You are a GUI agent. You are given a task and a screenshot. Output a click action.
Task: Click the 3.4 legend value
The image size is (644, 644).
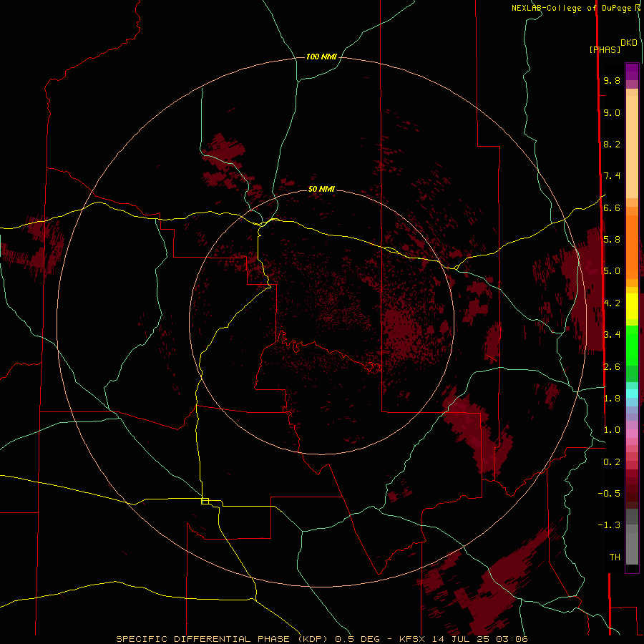click(x=612, y=335)
